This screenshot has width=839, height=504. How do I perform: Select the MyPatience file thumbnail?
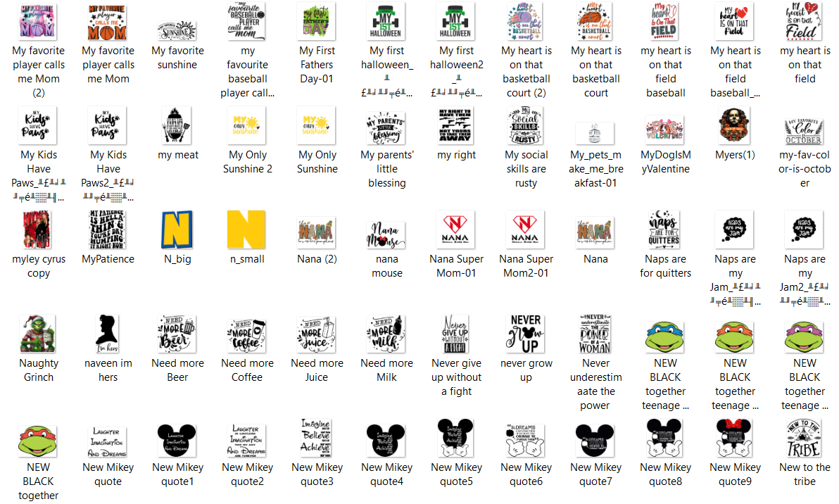pyautogui.click(x=107, y=229)
